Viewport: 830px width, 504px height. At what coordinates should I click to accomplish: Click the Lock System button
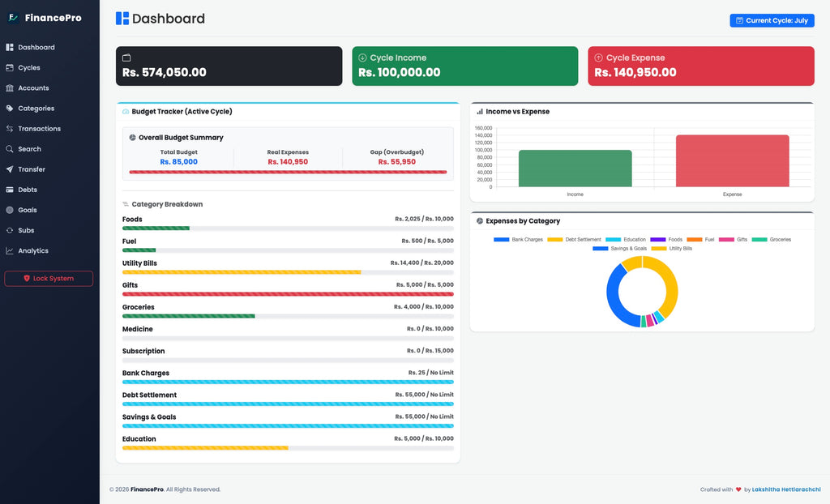pyautogui.click(x=49, y=279)
